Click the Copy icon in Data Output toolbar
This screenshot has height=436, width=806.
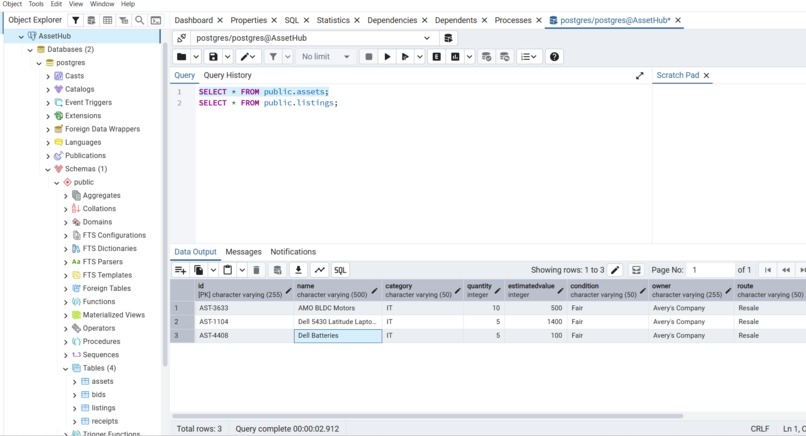coord(198,270)
